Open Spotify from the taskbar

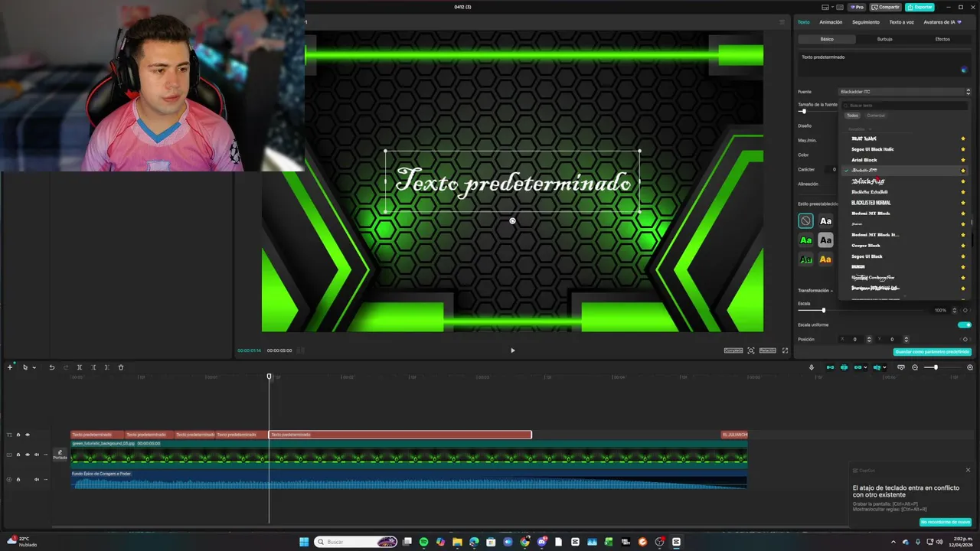(x=424, y=542)
